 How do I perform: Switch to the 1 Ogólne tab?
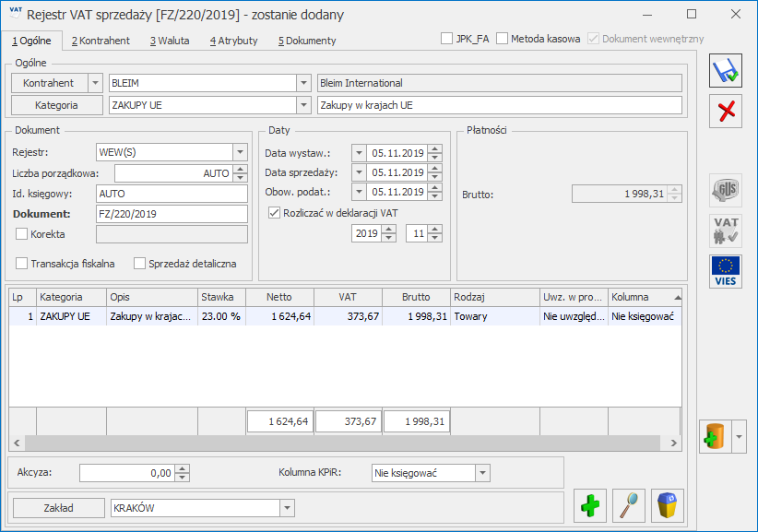[x=31, y=41]
